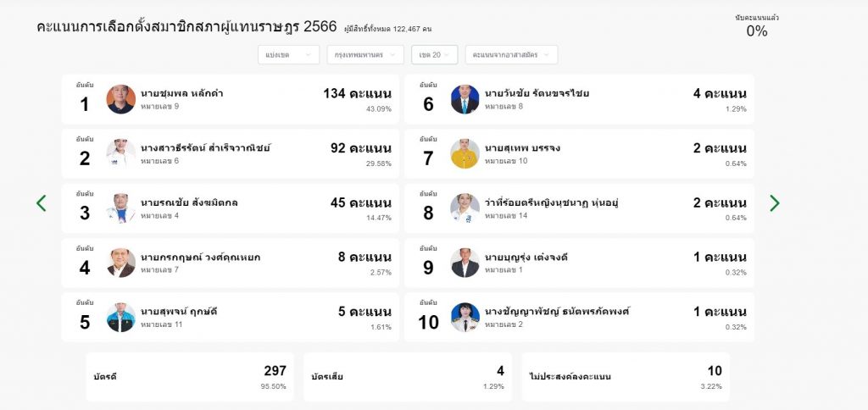
Task: Click rank 1 candidate's photo (นายชุมพล หลักคำ)
Action: coord(120,99)
